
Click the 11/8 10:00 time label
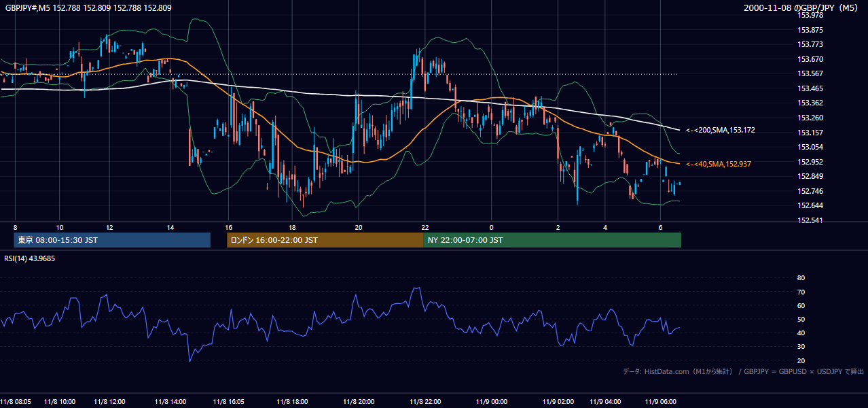click(x=60, y=401)
